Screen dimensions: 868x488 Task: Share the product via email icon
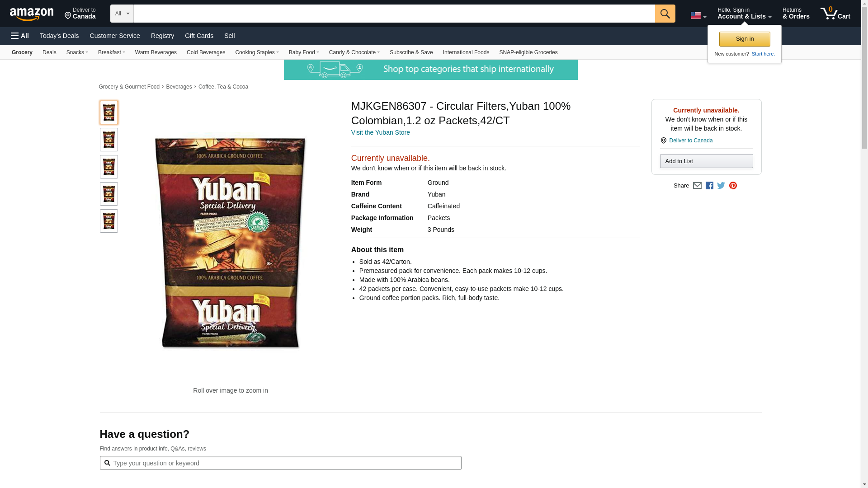(x=697, y=186)
